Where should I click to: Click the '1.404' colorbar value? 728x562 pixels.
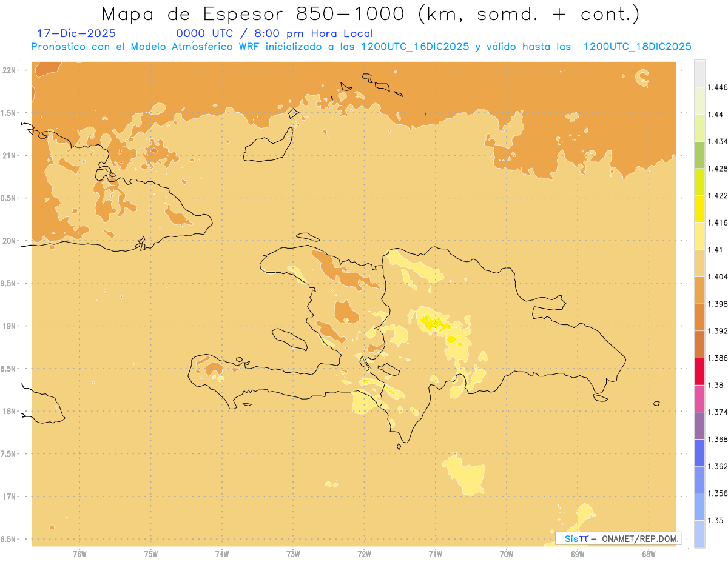[x=718, y=277]
